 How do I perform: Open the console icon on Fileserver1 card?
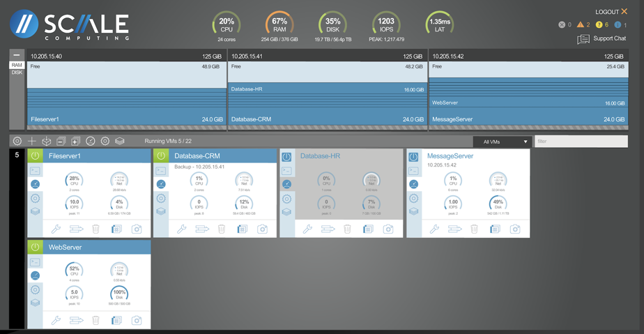point(35,171)
